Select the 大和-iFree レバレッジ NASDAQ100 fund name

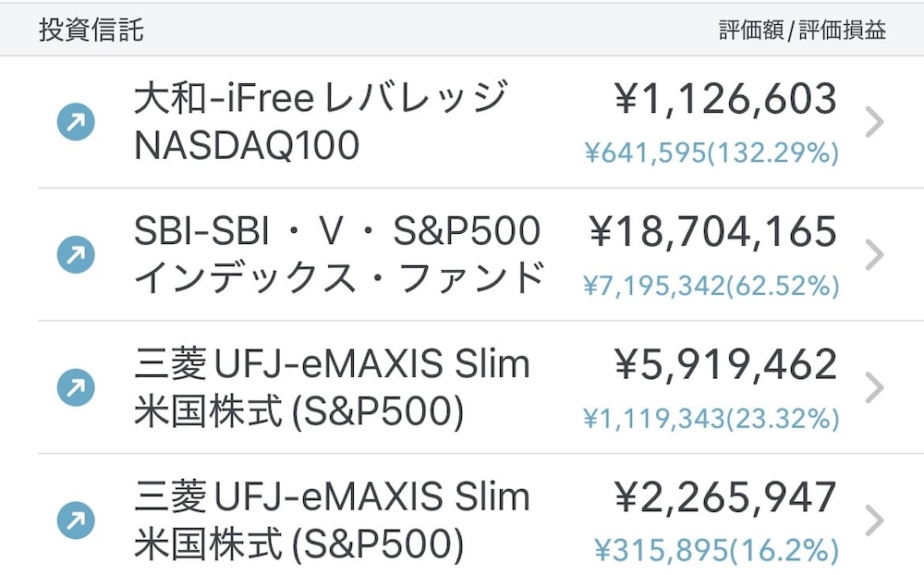pos(320,121)
